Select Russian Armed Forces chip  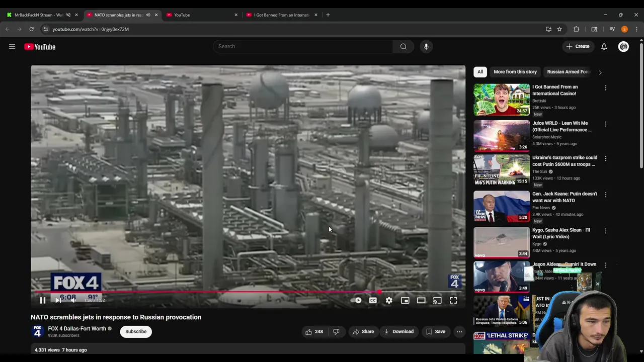click(568, 72)
